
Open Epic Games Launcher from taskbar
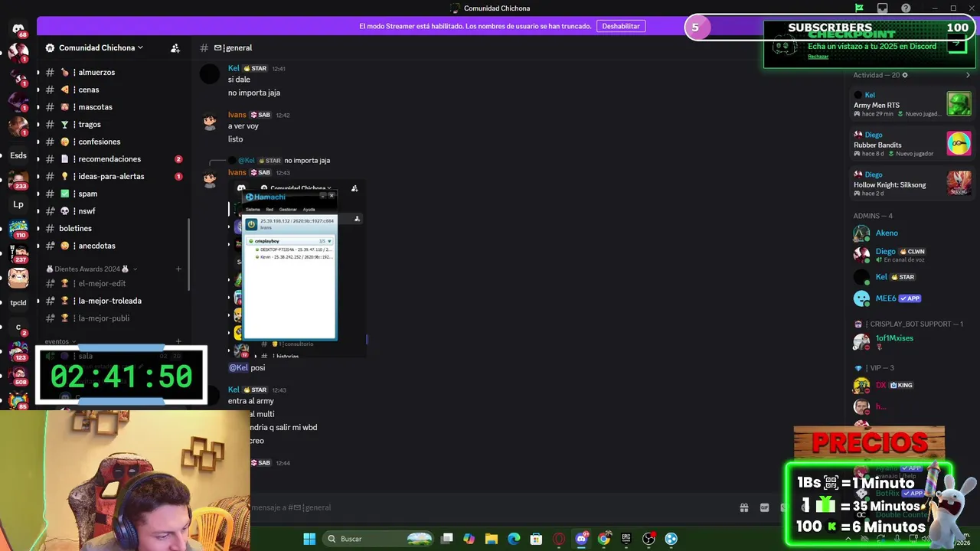coord(626,539)
